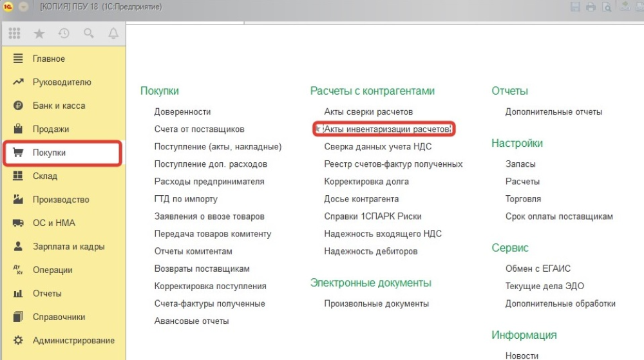Image resolution: width=644 pixels, height=360 pixels.
Task: Open Возвраты поставщикам
Action: pos(202,269)
